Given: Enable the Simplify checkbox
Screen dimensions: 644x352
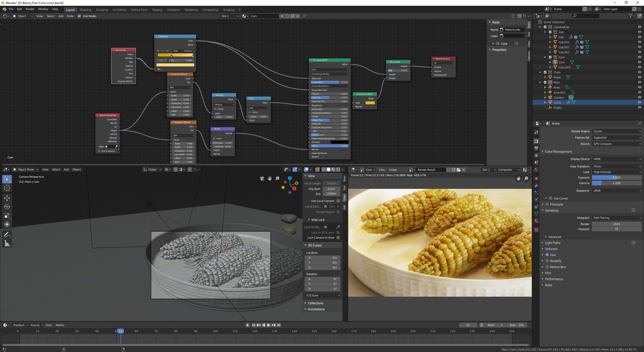Looking at the screenshot, I should coord(547,261).
